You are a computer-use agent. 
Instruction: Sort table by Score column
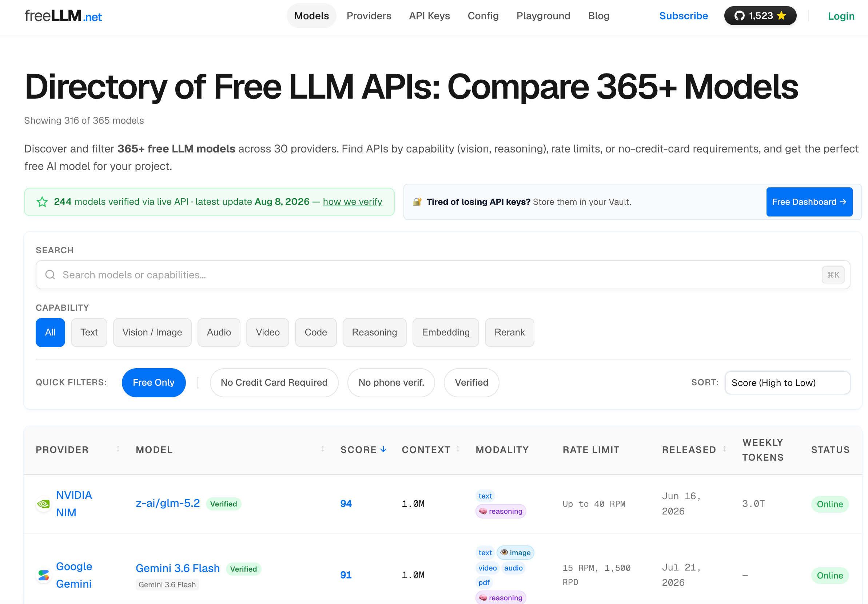(363, 450)
